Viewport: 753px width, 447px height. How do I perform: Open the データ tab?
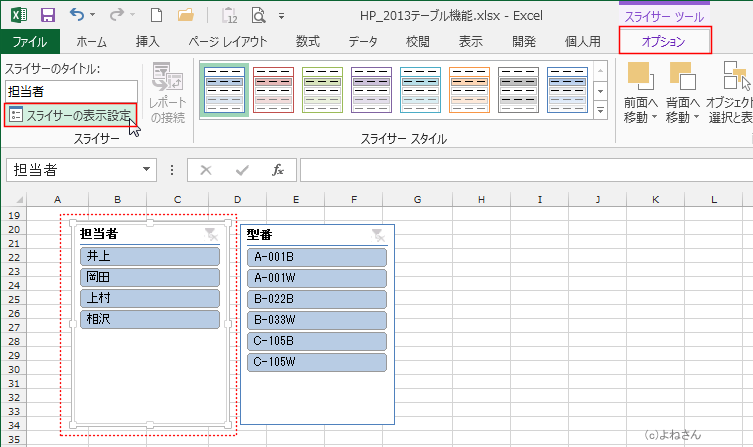[363, 42]
